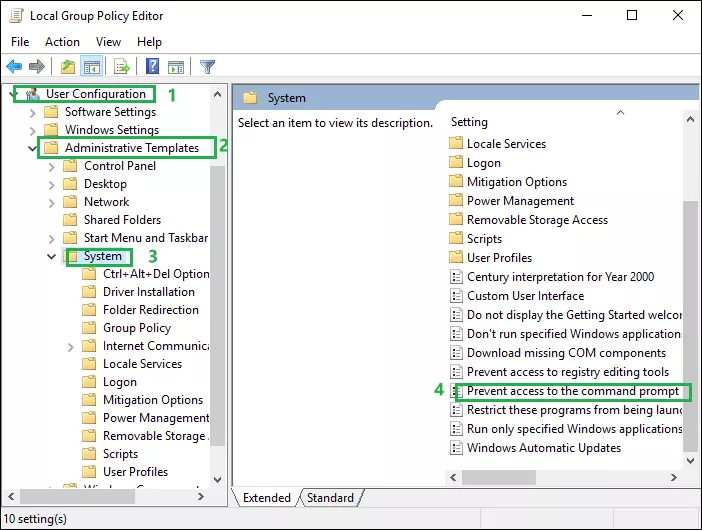Image resolution: width=702 pixels, height=530 pixels.
Task: Select Prevent access to registry editing tools
Action: [x=568, y=372]
